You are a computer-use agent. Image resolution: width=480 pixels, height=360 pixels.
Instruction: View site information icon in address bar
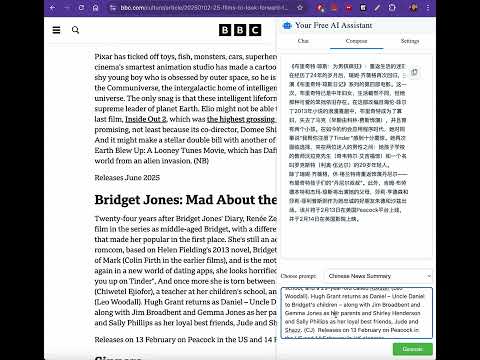pyautogui.click(x=113, y=8)
